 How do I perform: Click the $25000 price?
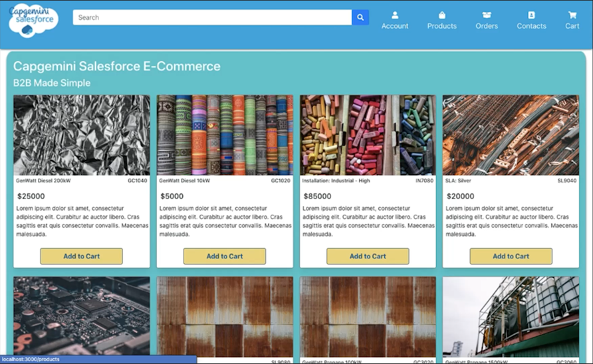pos(31,196)
